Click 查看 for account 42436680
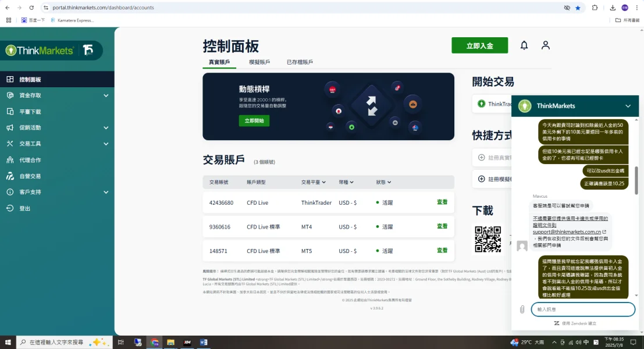644x349 pixels. (442, 202)
